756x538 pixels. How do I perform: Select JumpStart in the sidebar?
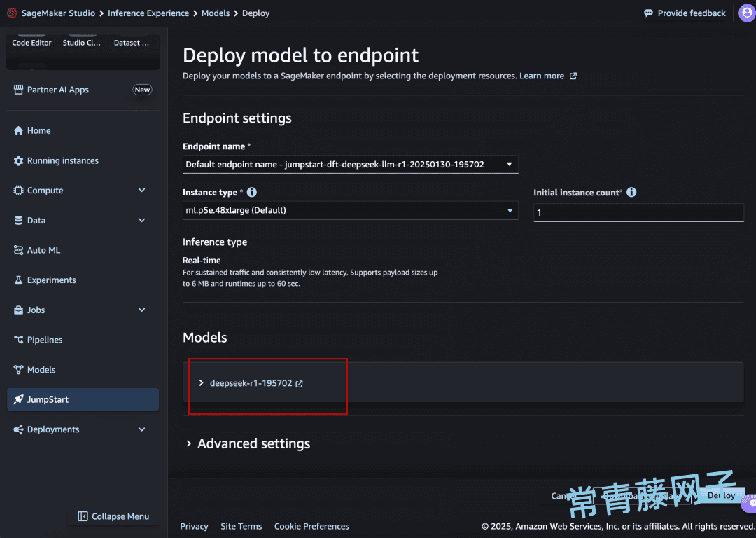tap(83, 399)
